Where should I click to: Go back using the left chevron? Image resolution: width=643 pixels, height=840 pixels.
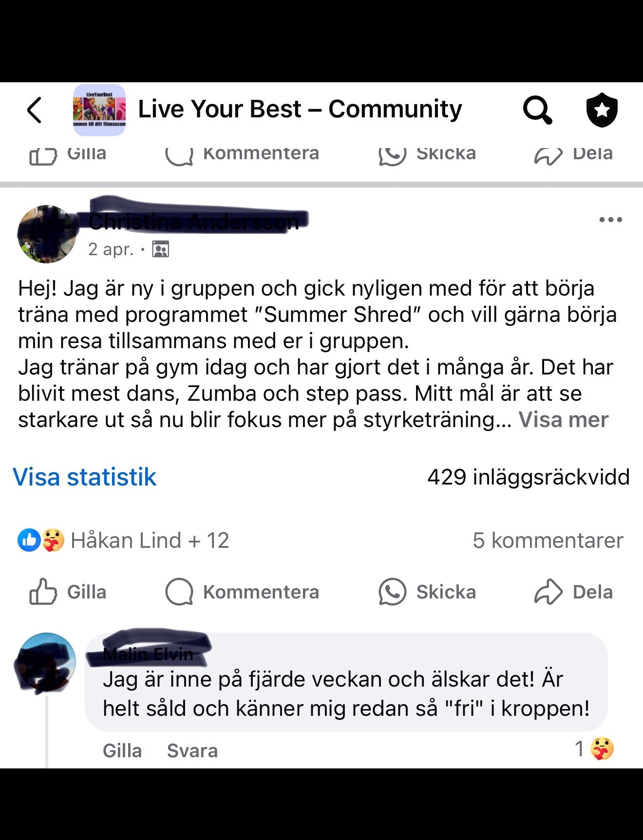34,110
